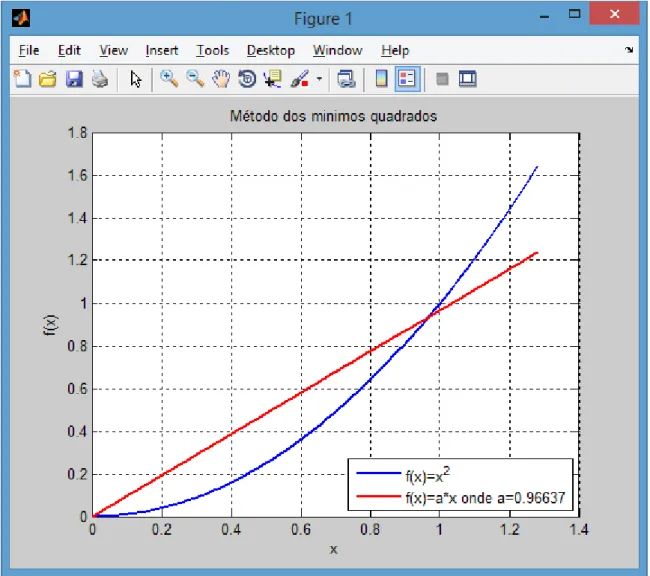Click the Link Plot icon
650x576 pixels.
pyautogui.click(x=346, y=79)
